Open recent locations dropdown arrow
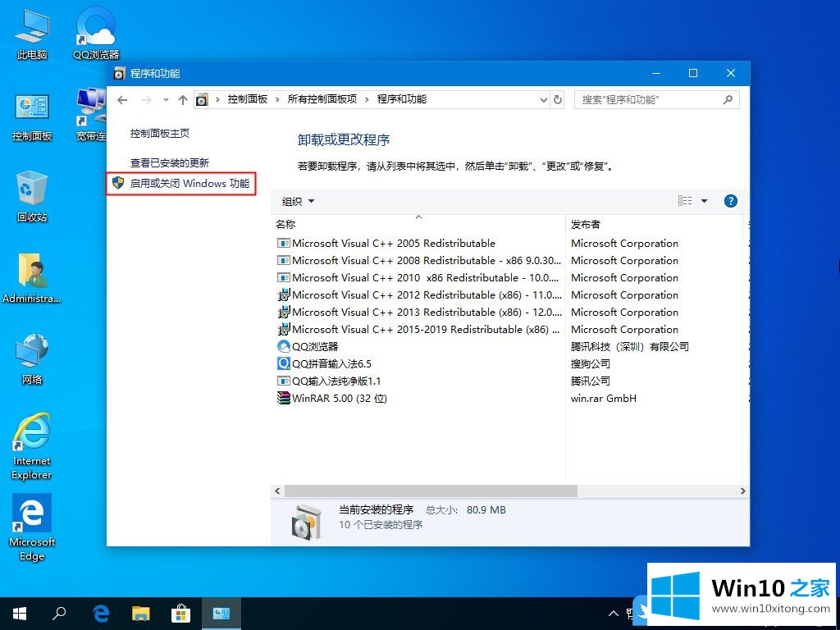The height and width of the screenshot is (630, 840). pyautogui.click(x=166, y=99)
